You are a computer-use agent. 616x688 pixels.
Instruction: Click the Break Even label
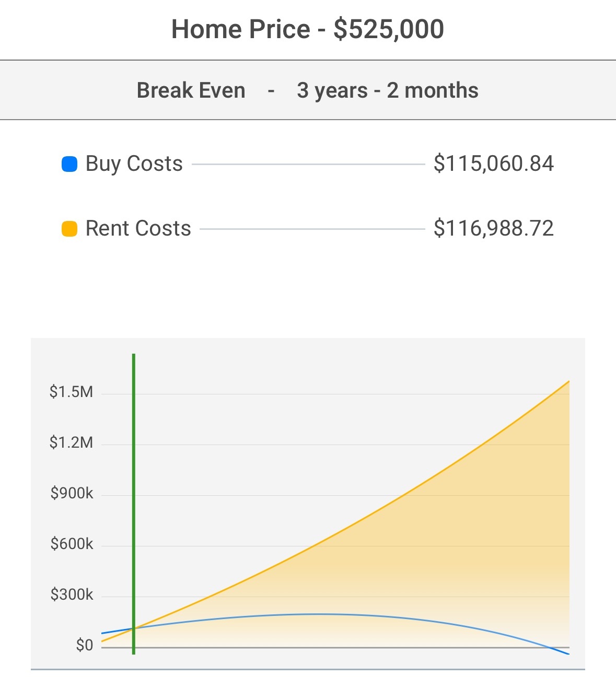click(191, 90)
